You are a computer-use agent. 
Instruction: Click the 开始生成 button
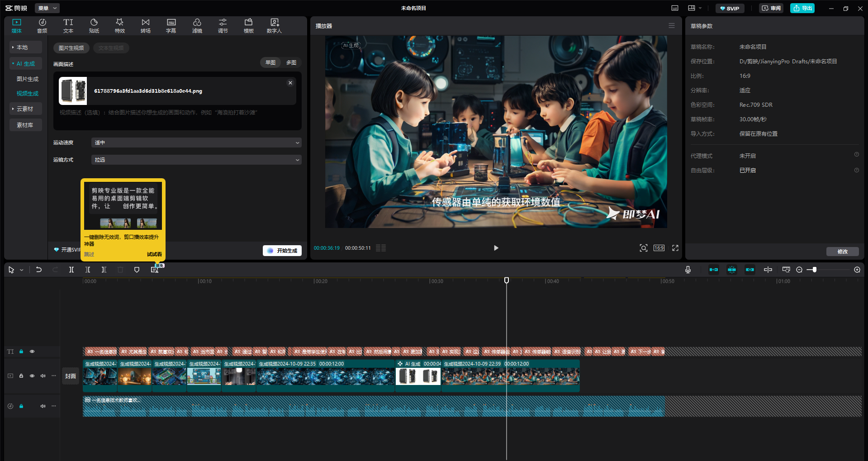(282, 251)
